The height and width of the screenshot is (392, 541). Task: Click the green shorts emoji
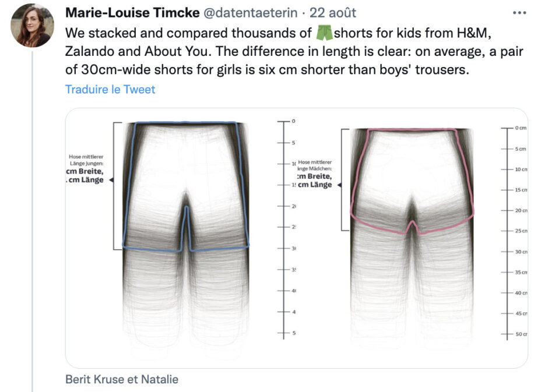324,33
